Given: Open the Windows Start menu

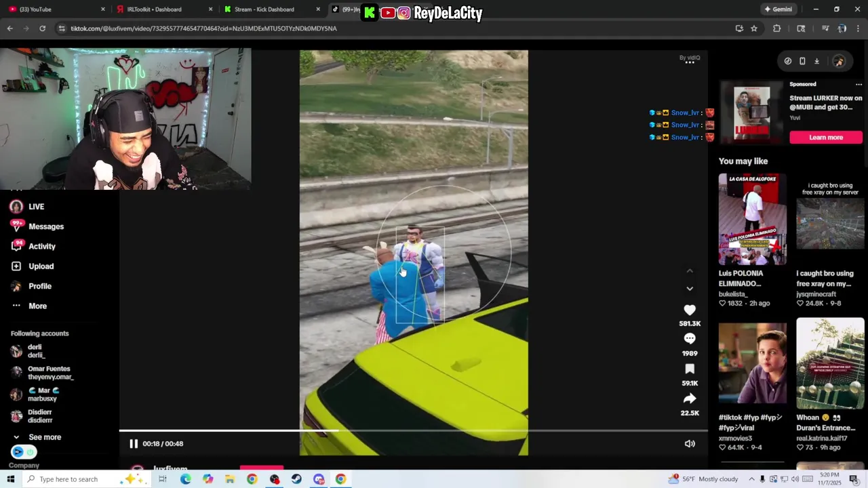Looking at the screenshot, I should tap(10, 479).
